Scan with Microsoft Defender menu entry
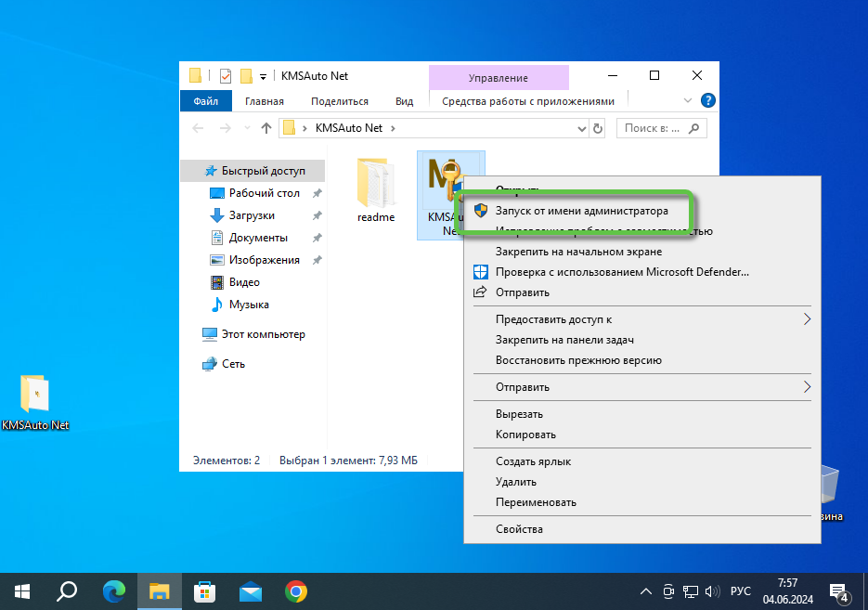The width and height of the screenshot is (868, 610). pyautogui.click(x=622, y=272)
